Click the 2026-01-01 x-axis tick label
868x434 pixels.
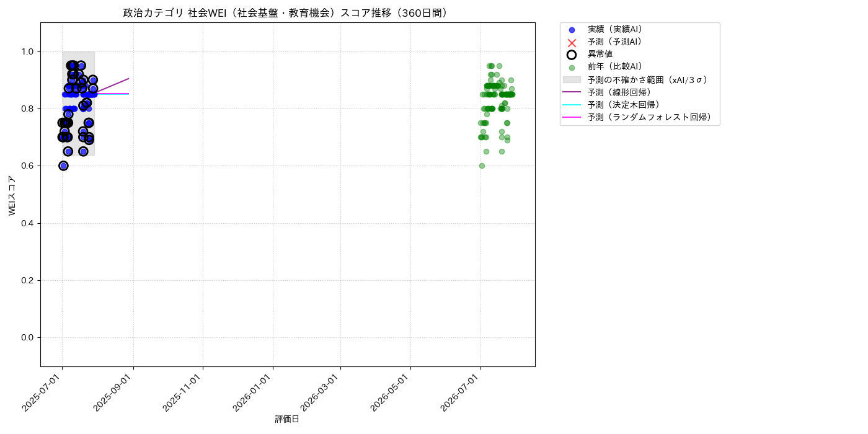[255, 394]
